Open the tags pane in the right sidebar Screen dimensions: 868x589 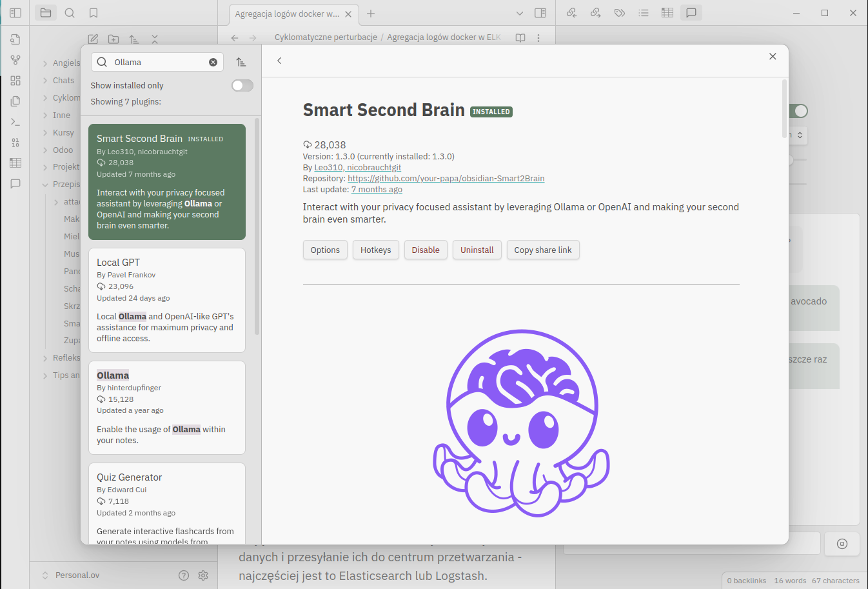point(620,13)
